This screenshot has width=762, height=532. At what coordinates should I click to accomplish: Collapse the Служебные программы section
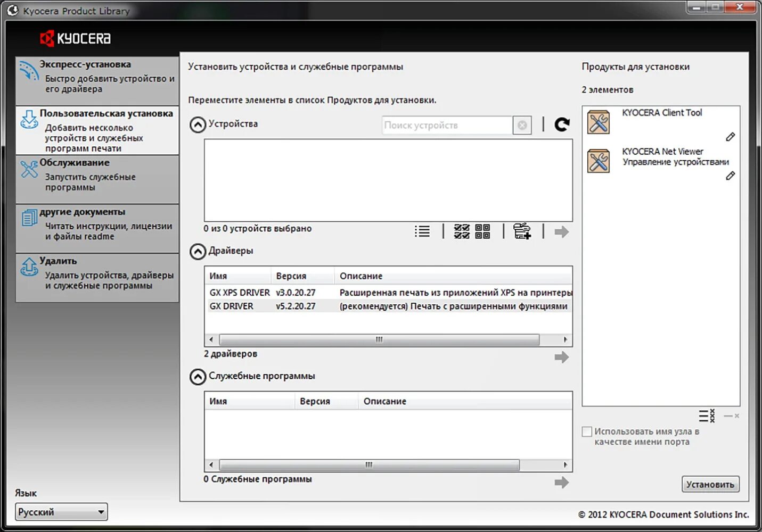pyautogui.click(x=198, y=377)
